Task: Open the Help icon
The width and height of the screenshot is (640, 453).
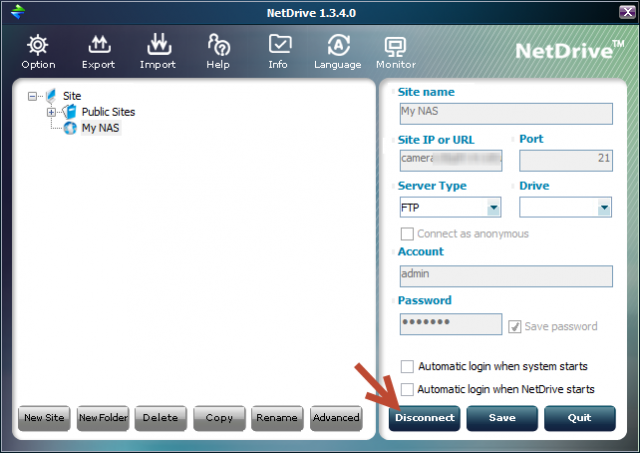Action: click(218, 44)
